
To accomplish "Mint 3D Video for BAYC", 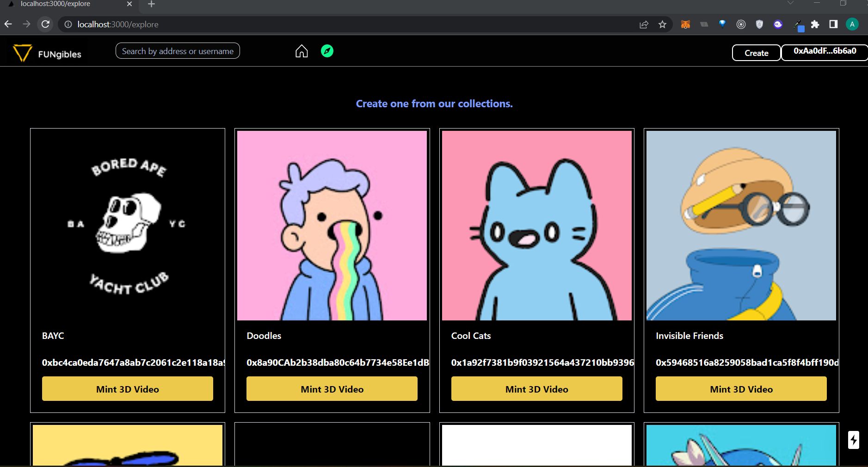I will (x=128, y=389).
